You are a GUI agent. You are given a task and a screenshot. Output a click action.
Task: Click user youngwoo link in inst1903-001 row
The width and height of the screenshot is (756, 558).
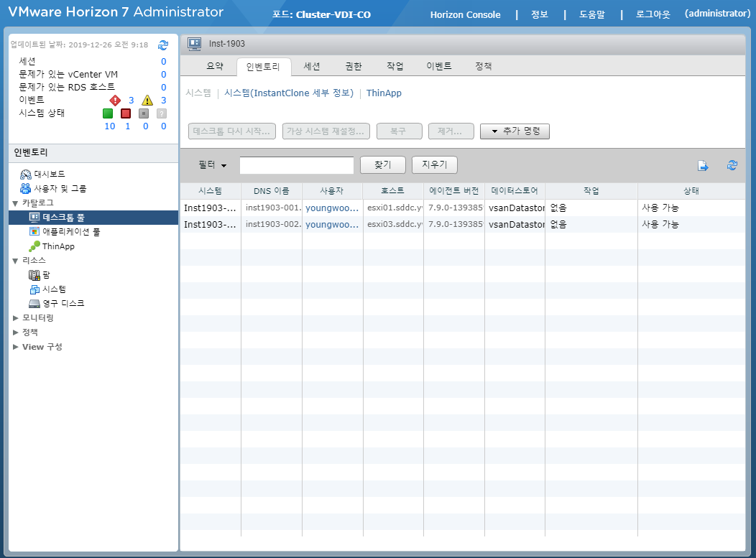pos(332,208)
